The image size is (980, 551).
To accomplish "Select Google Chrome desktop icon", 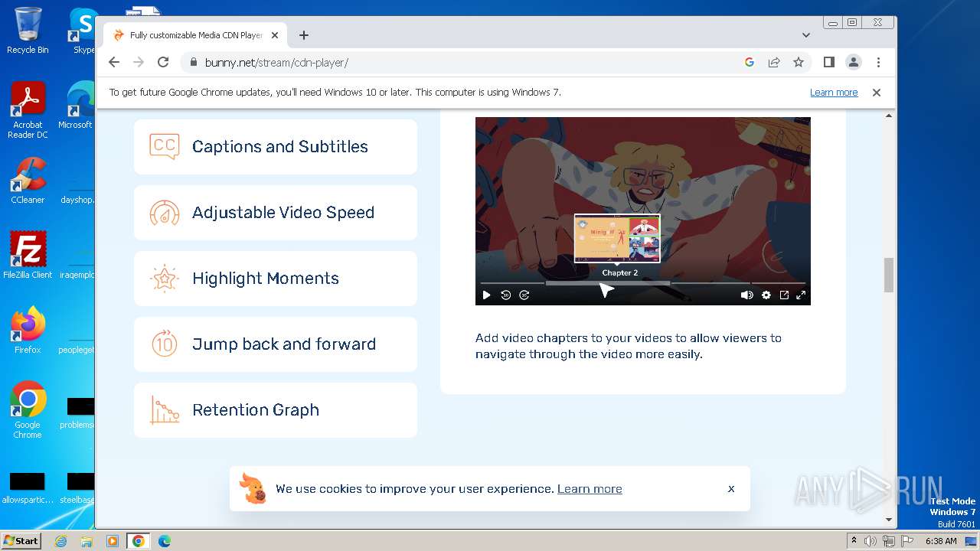I will tap(28, 409).
